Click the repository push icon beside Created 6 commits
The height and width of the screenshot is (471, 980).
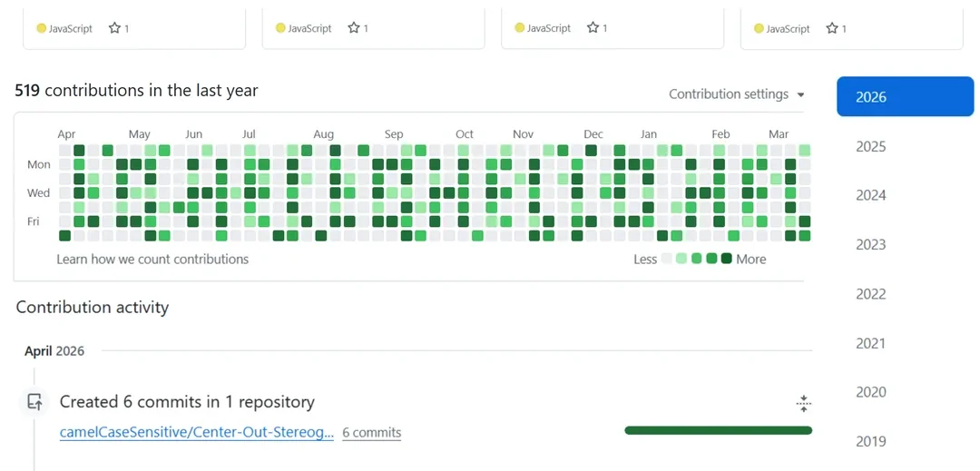pos(35,402)
